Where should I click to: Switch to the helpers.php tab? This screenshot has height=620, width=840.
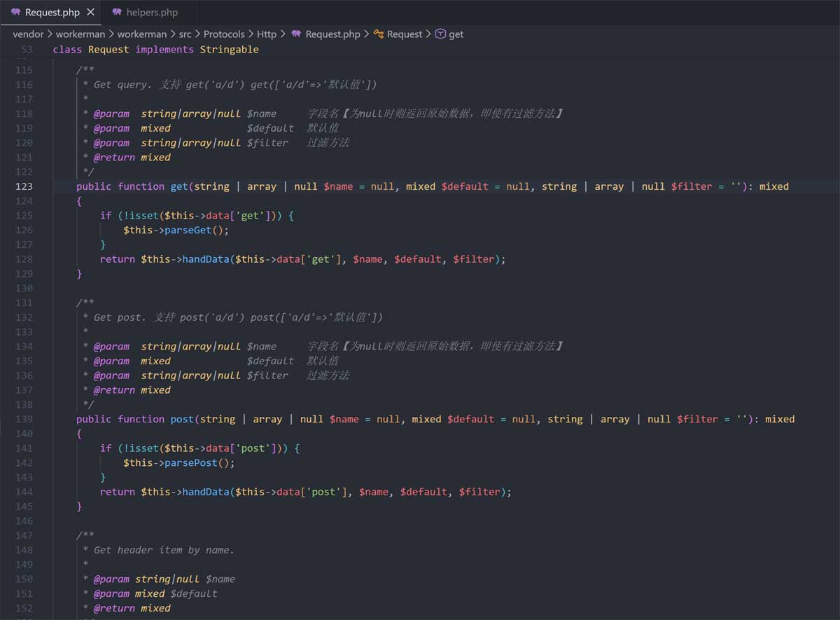tap(152, 12)
